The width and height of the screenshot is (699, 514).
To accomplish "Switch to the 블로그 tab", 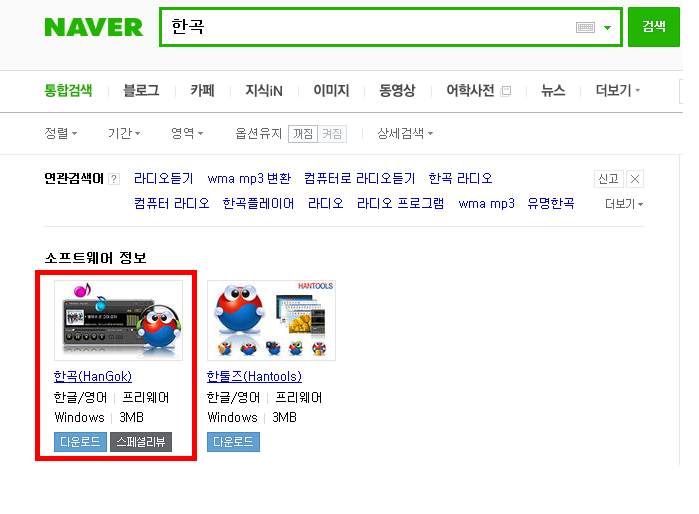I will 141,90.
